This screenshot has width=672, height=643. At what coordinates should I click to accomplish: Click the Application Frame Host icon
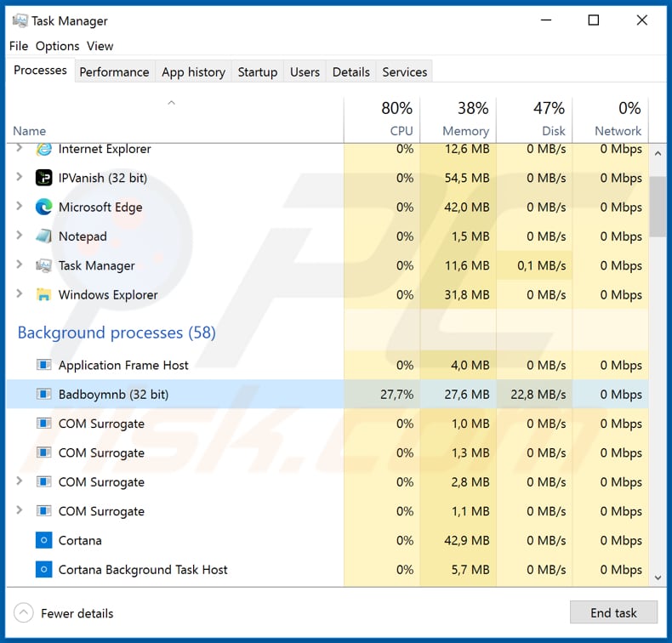43,365
